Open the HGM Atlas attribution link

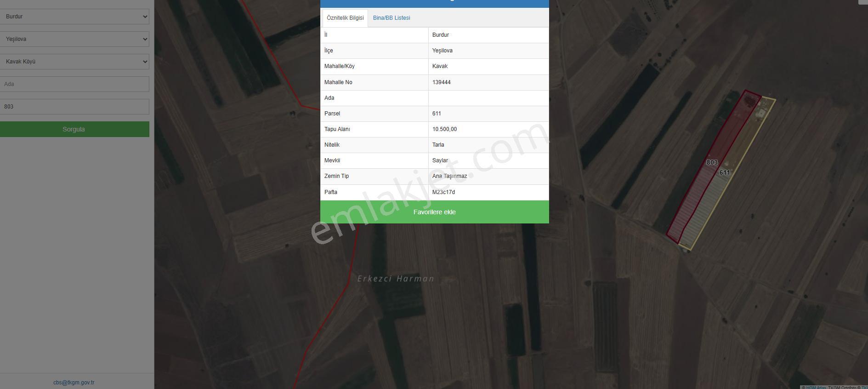pyautogui.click(x=816, y=387)
